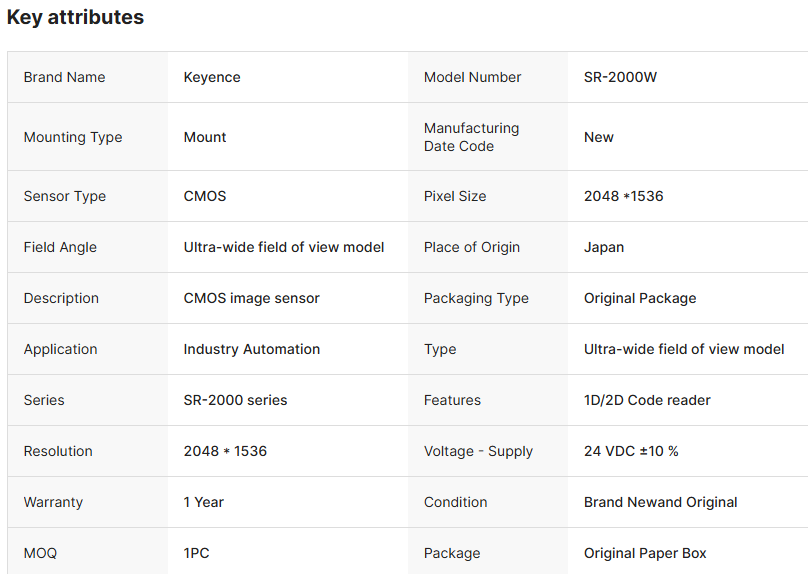Click the Field Angle label
808x574 pixels.
click(60, 247)
